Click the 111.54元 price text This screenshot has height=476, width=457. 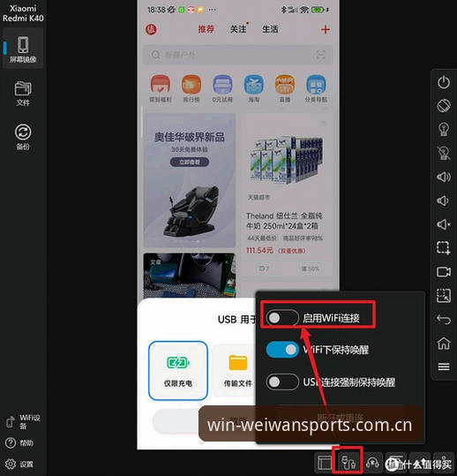tap(259, 251)
